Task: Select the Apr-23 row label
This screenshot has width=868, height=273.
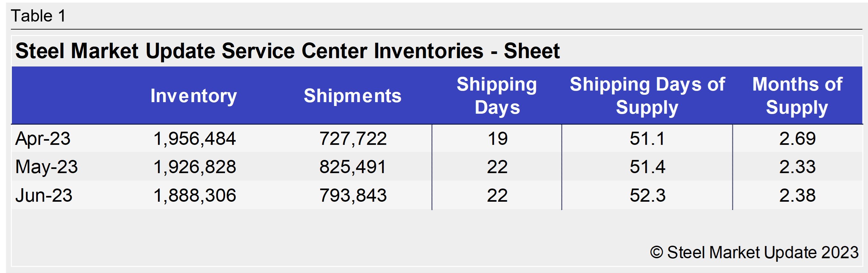Action: click(x=43, y=138)
